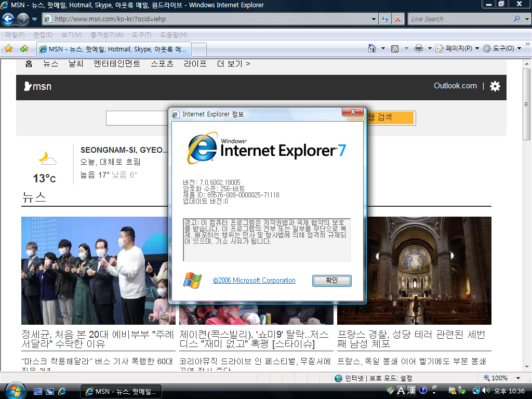Click 뉴스 in MSN navigation
Viewport: 532px width, 399px height.
[50, 63]
